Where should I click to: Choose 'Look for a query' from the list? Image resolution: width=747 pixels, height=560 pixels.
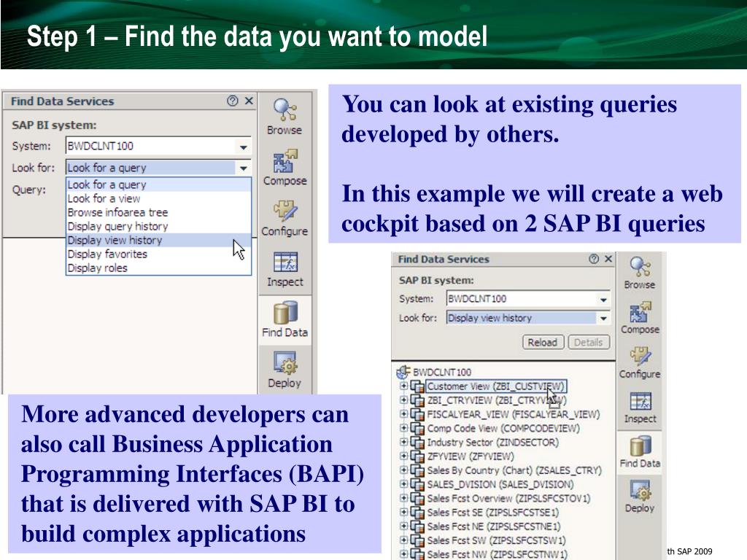coord(158,184)
